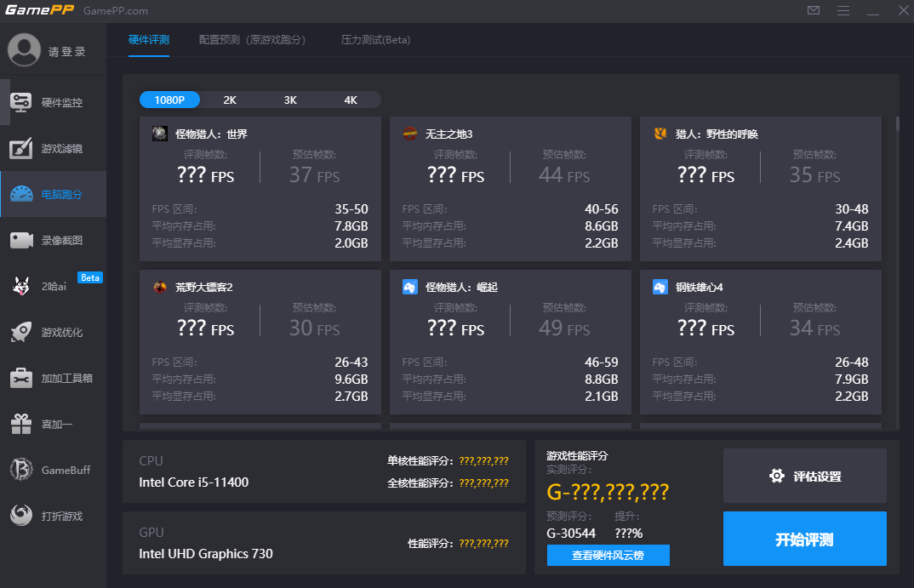The image size is (914, 588).
Task: Open 录像截图 camera recording icon
Action: point(21,240)
